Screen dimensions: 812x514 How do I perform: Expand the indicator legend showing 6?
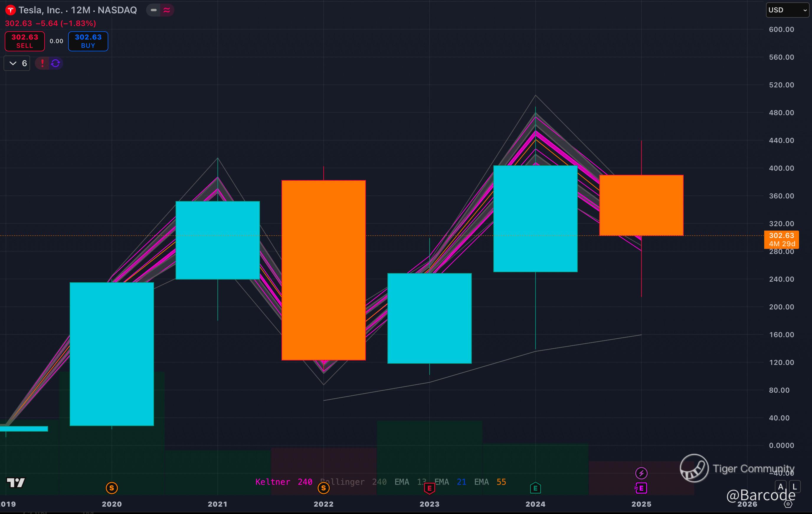17,63
